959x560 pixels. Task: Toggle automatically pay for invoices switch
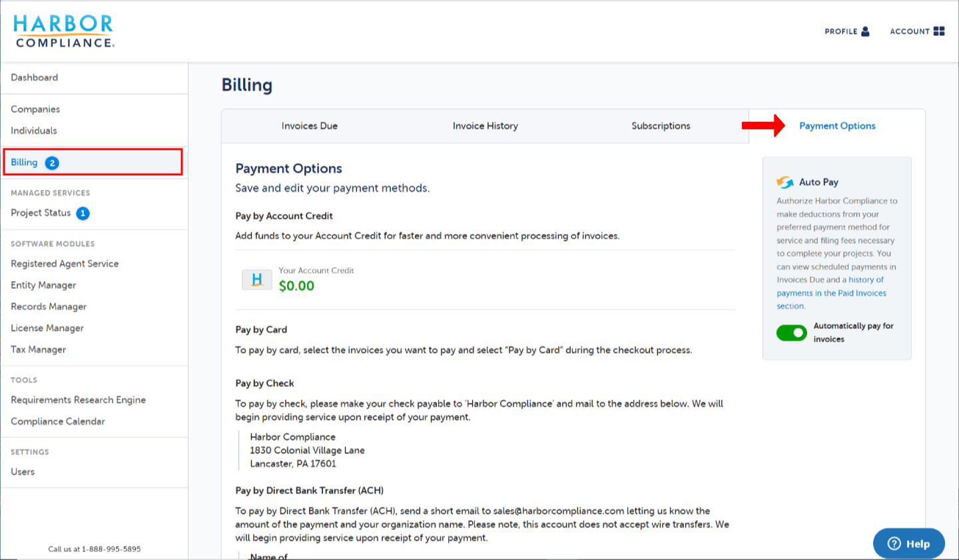coord(791,333)
